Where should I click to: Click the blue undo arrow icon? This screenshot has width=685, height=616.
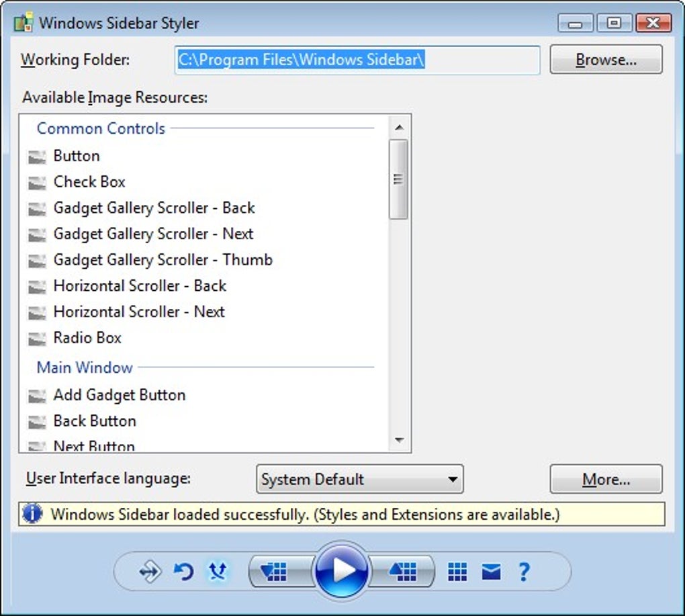coord(183,572)
